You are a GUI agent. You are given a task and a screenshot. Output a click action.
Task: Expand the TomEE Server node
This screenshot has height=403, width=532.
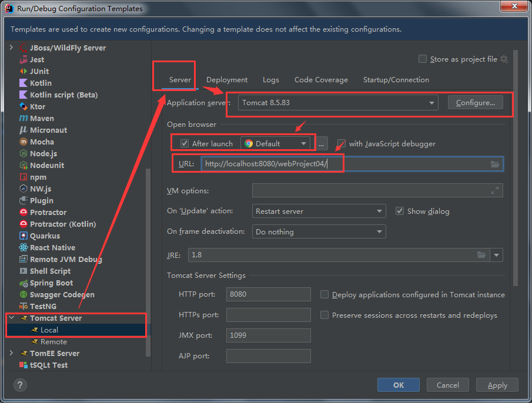tap(11, 353)
